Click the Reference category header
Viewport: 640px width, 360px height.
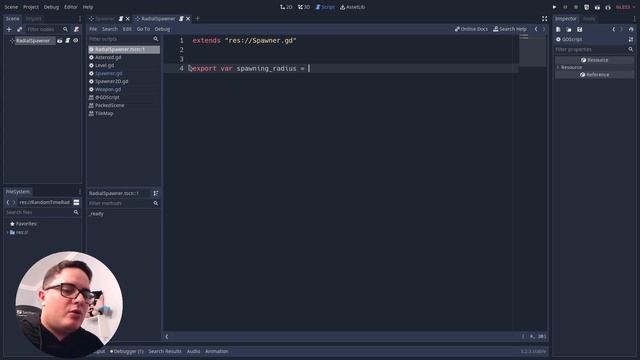[x=595, y=75]
